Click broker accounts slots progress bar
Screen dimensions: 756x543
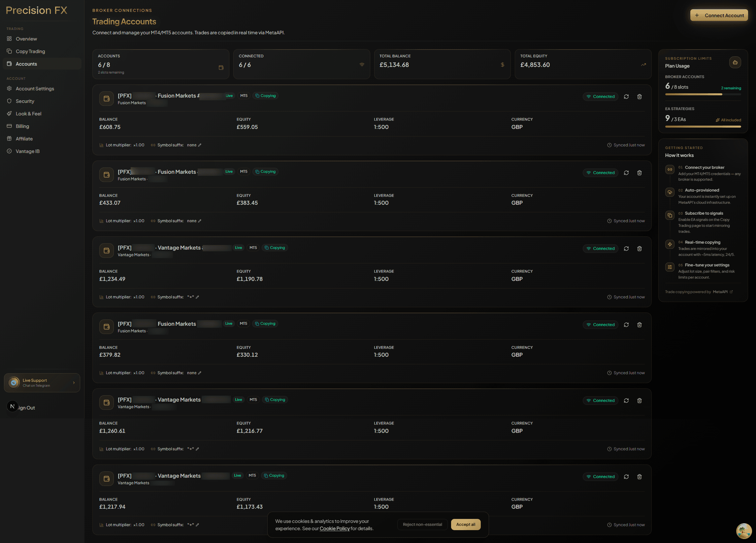703,94
